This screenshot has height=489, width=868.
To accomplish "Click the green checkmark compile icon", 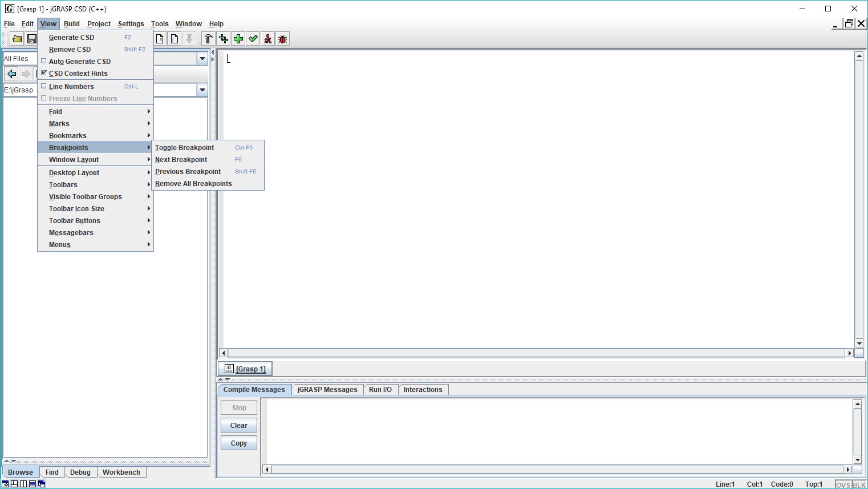I will [253, 39].
